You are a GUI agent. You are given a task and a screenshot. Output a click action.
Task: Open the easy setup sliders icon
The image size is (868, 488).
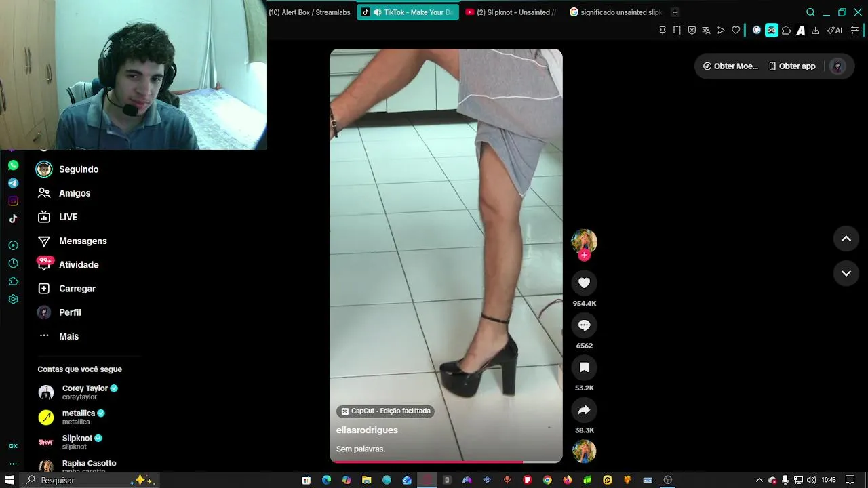[854, 30]
